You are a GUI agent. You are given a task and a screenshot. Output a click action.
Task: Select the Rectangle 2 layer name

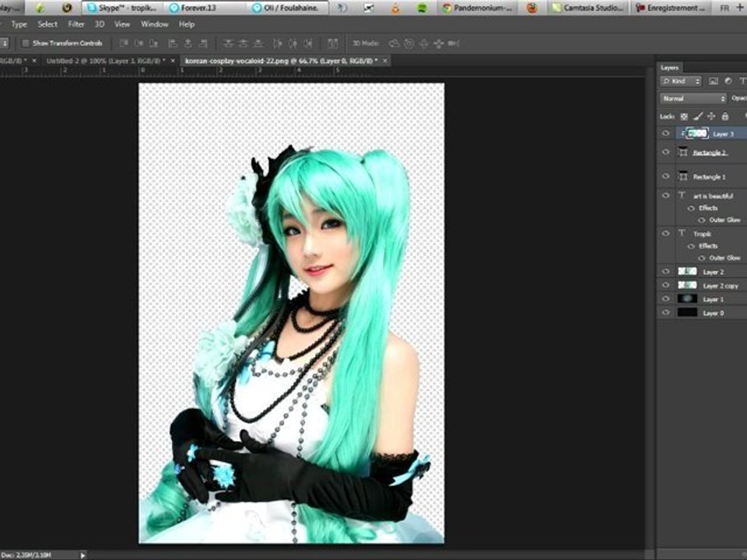710,152
